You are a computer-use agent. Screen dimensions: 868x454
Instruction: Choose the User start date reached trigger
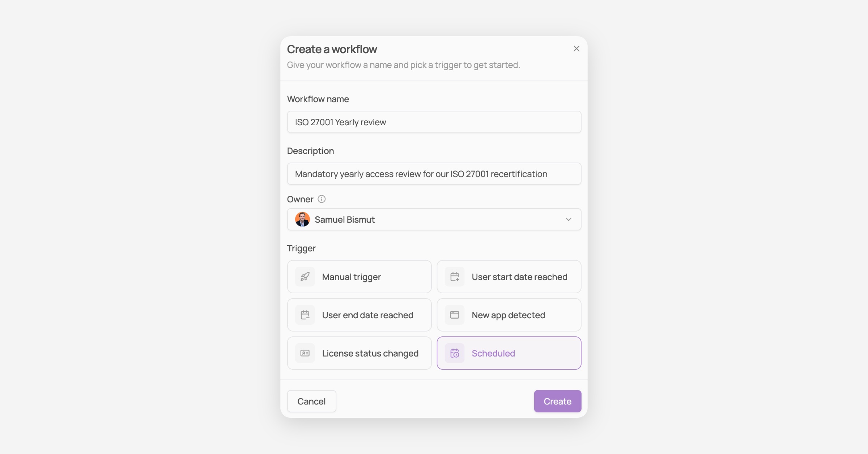(x=509, y=277)
